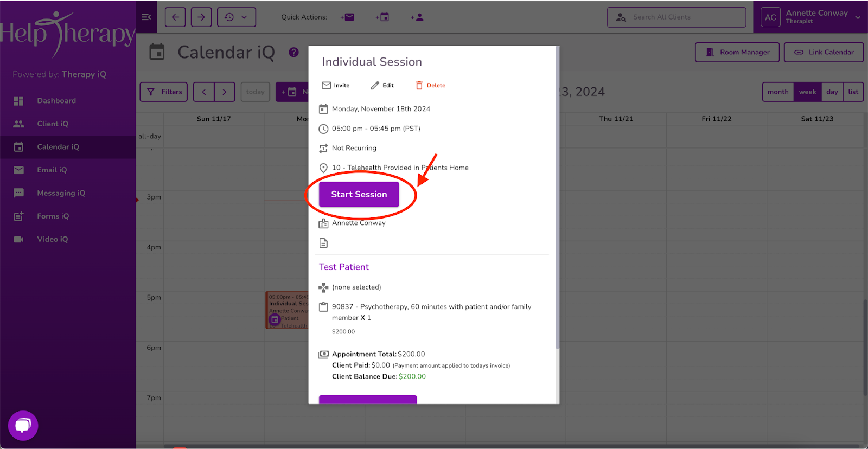The image size is (868, 449).
Task: Click session date Monday, November 18th 2024
Action: pyautogui.click(x=381, y=109)
